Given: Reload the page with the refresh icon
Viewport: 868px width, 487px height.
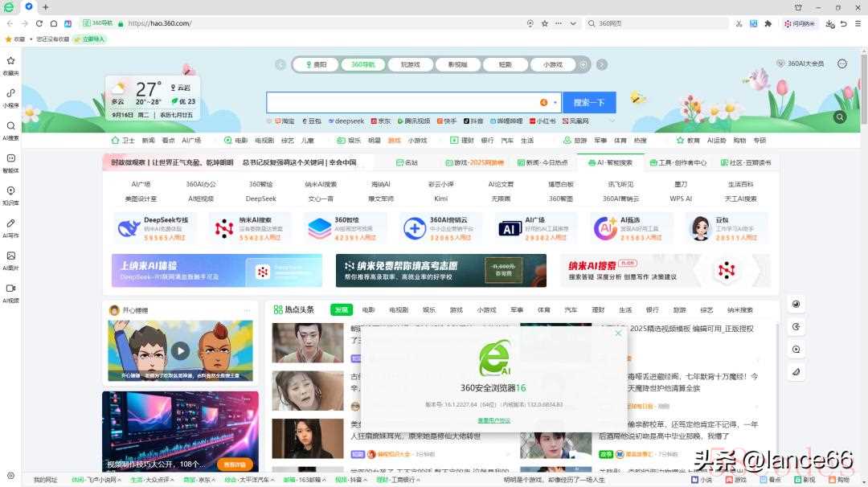Looking at the screenshot, I should tap(39, 23).
